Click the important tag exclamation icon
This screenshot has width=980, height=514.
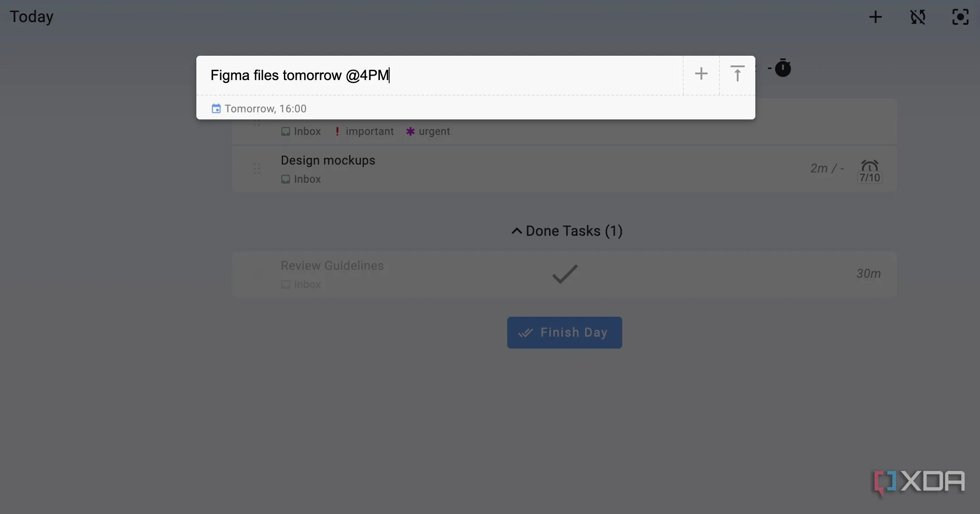(x=337, y=131)
